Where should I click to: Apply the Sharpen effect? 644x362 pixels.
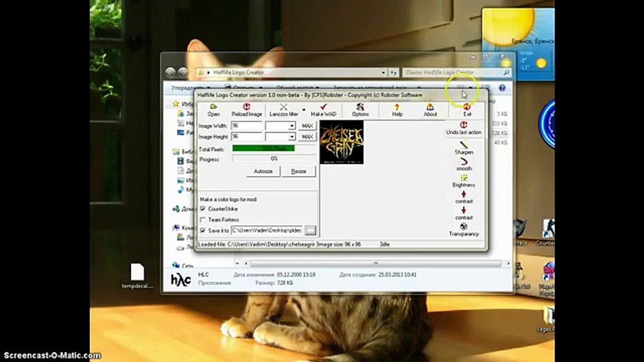(x=463, y=148)
